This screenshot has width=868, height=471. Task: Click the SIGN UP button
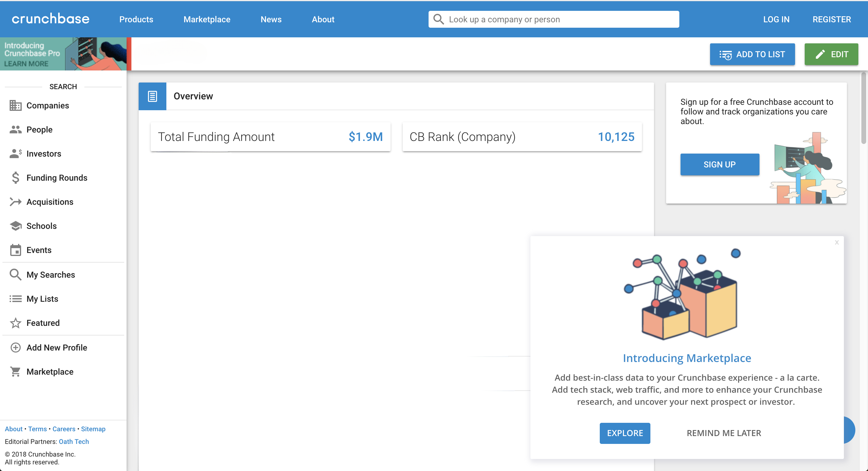click(720, 164)
